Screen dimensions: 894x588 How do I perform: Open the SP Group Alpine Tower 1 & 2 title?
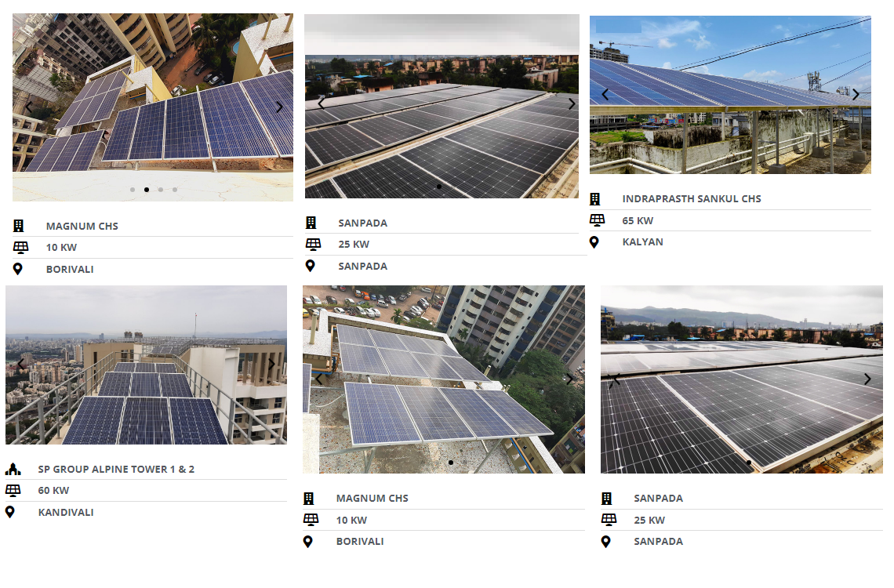[116, 470]
